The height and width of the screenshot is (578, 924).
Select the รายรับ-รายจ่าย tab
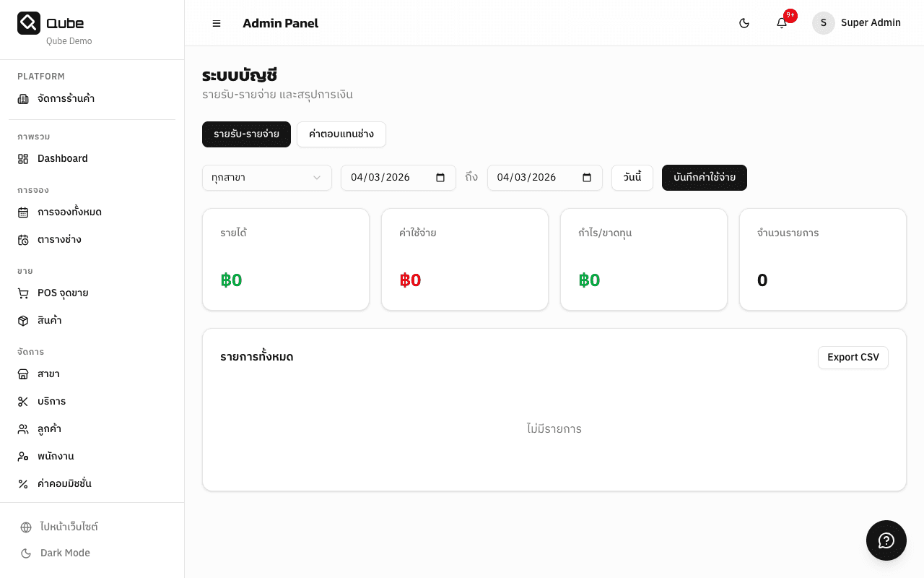[246, 134]
